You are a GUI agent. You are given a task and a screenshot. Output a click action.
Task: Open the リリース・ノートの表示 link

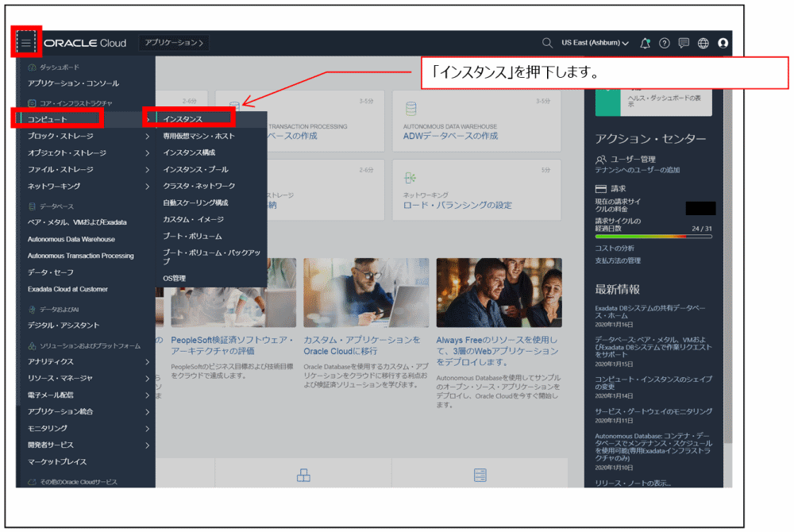pyautogui.click(x=633, y=483)
